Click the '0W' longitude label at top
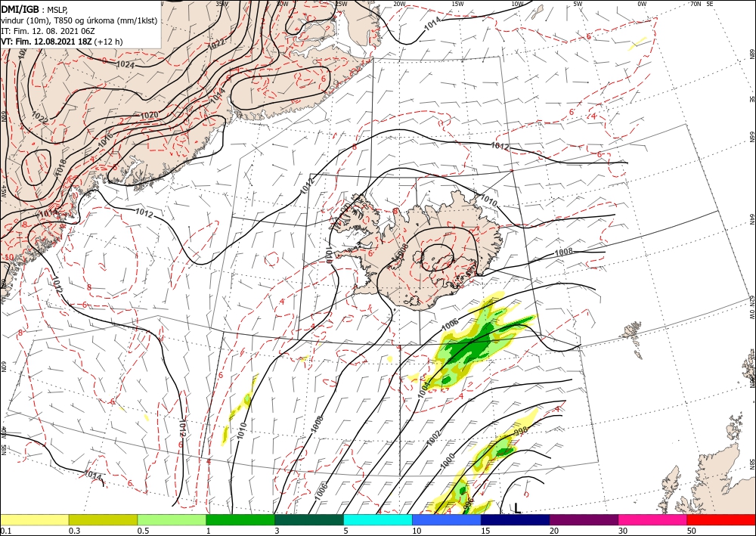 click(x=642, y=4)
